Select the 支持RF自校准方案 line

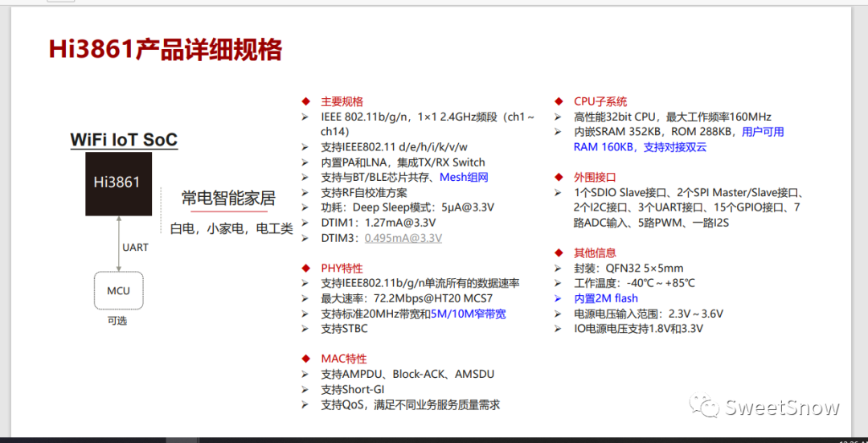(x=364, y=193)
